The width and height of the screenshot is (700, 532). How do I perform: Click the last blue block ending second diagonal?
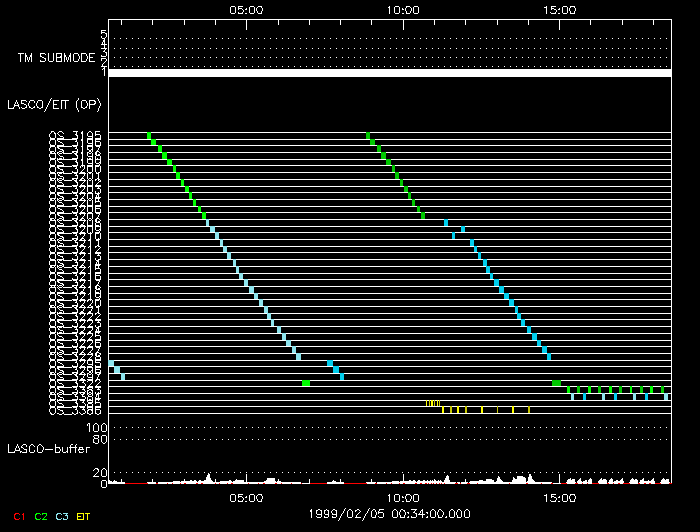point(548,356)
